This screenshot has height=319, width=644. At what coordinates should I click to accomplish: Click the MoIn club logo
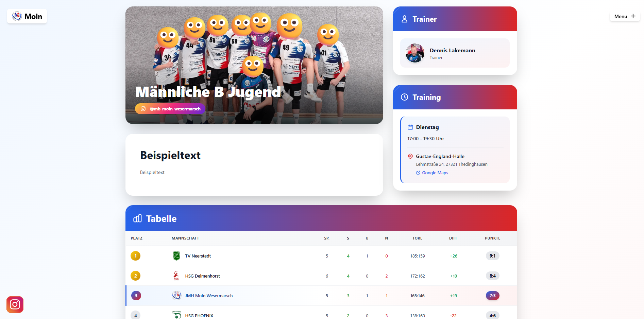point(27,16)
